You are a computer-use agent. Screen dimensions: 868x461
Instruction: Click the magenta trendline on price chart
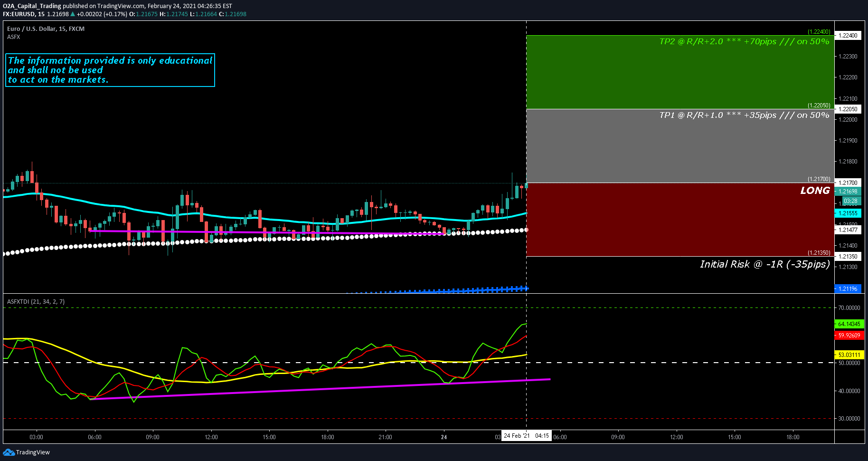267,232
